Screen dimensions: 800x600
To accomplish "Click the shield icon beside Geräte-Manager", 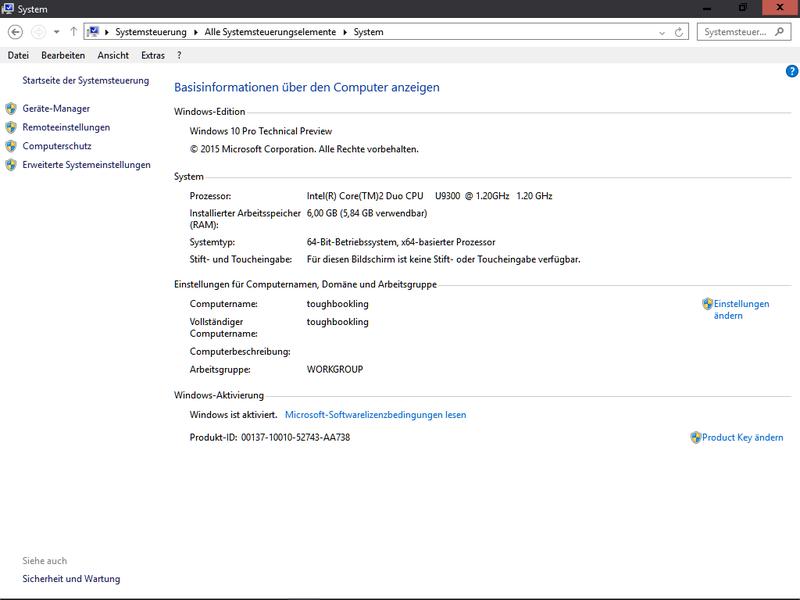I will [11, 109].
